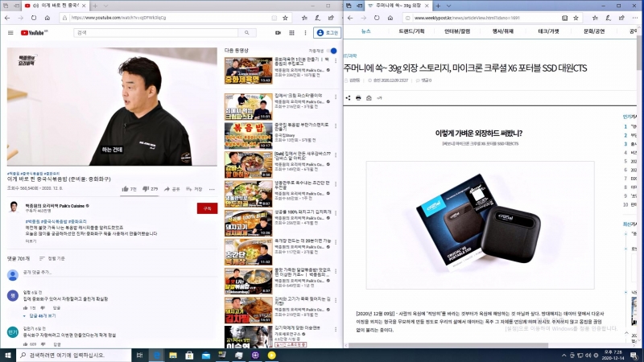Image resolution: width=644 pixels, height=362 pixels.
Task: Toggle the 자동재생 autoplay switch
Action: tap(332, 51)
